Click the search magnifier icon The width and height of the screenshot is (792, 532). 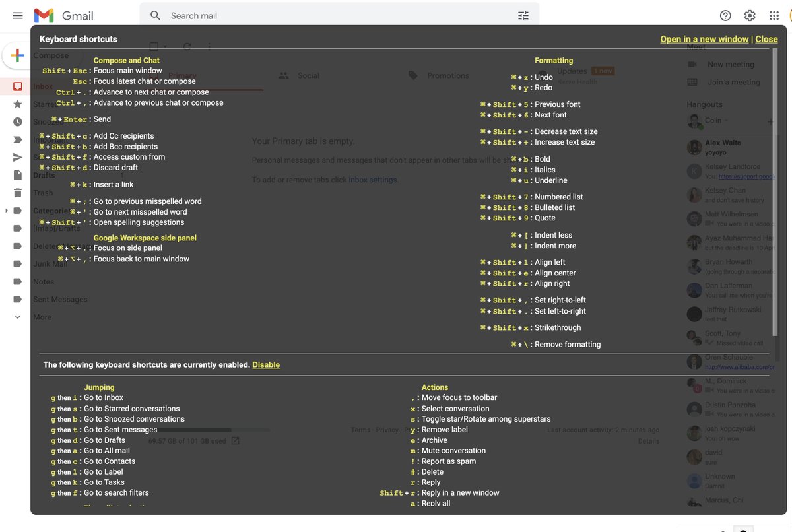point(155,15)
